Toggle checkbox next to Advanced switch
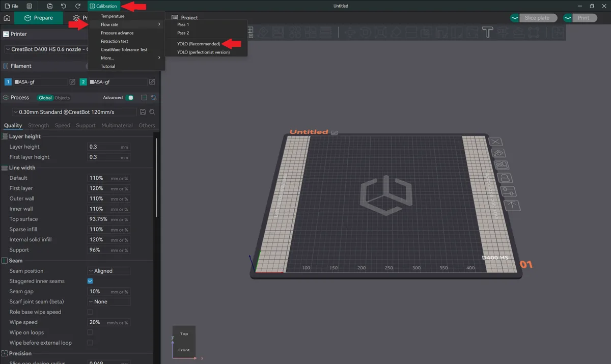 coord(144,98)
